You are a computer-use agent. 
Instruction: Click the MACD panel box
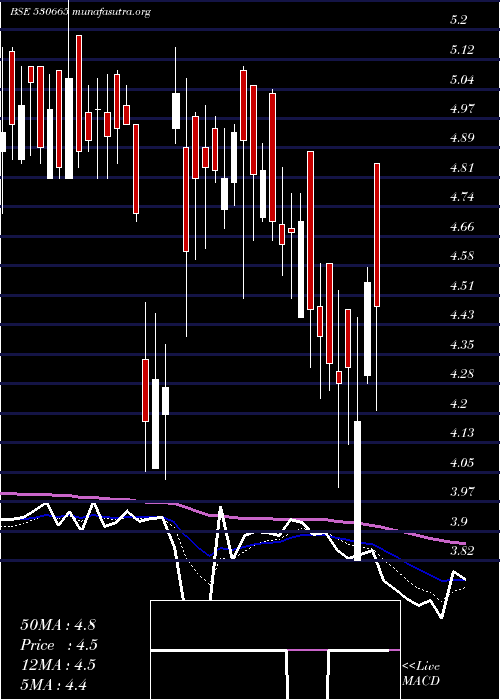(275, 650)
